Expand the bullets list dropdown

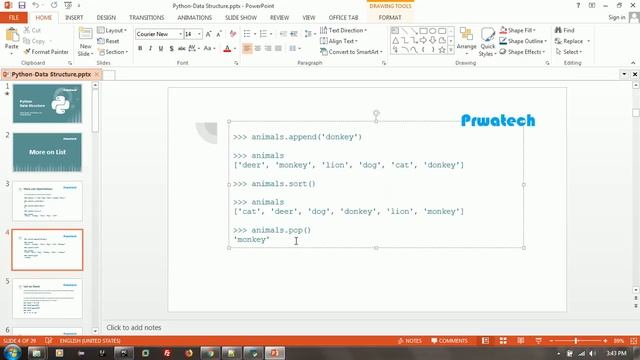coord(255,34)
